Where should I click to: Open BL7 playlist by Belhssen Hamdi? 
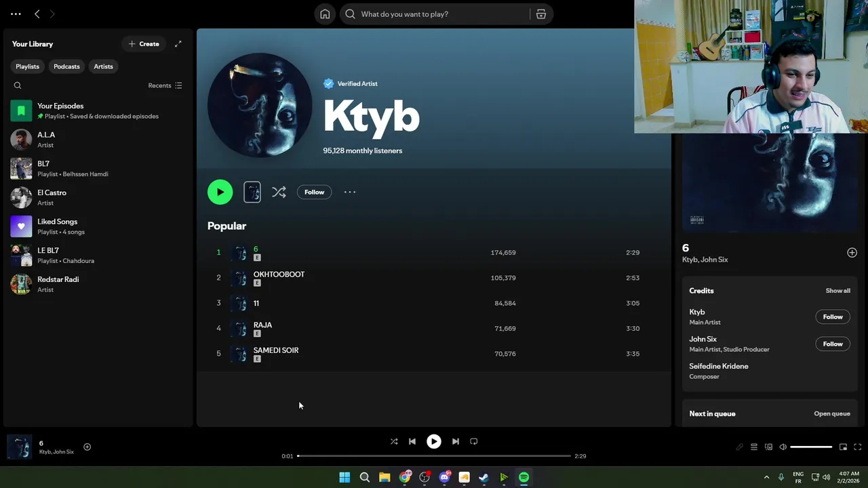(98, 169)
